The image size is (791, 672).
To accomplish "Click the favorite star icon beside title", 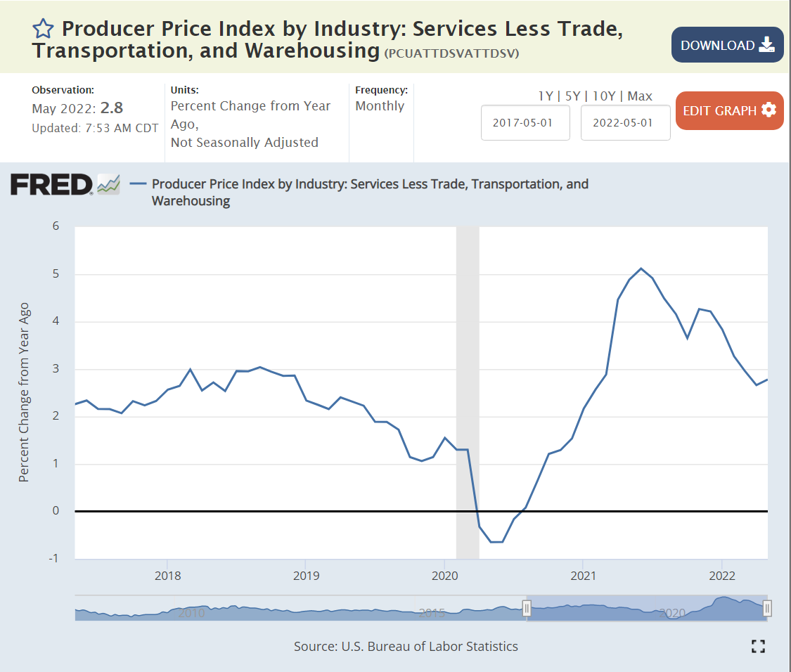I will tap(43, 29).
